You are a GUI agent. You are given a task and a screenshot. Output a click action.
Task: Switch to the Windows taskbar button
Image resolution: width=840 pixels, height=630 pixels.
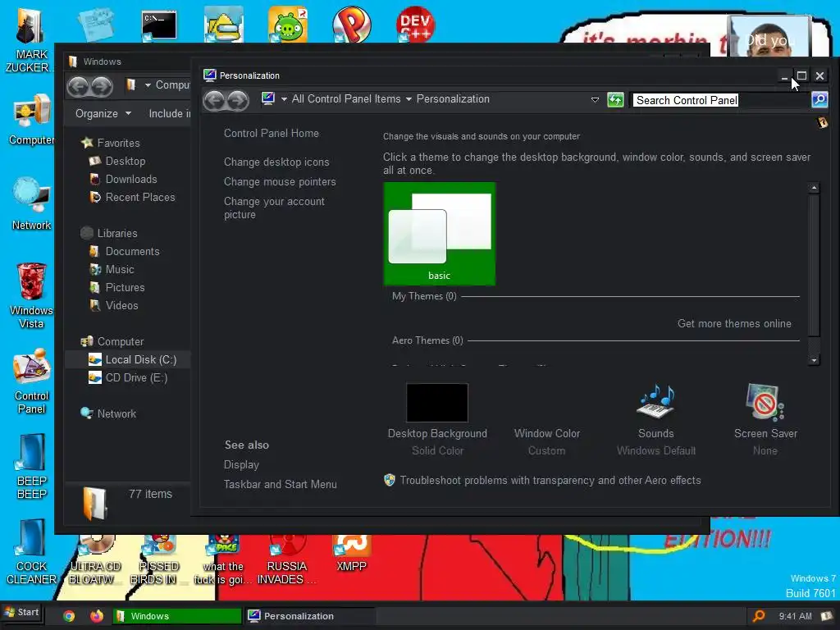coord(177,616)
